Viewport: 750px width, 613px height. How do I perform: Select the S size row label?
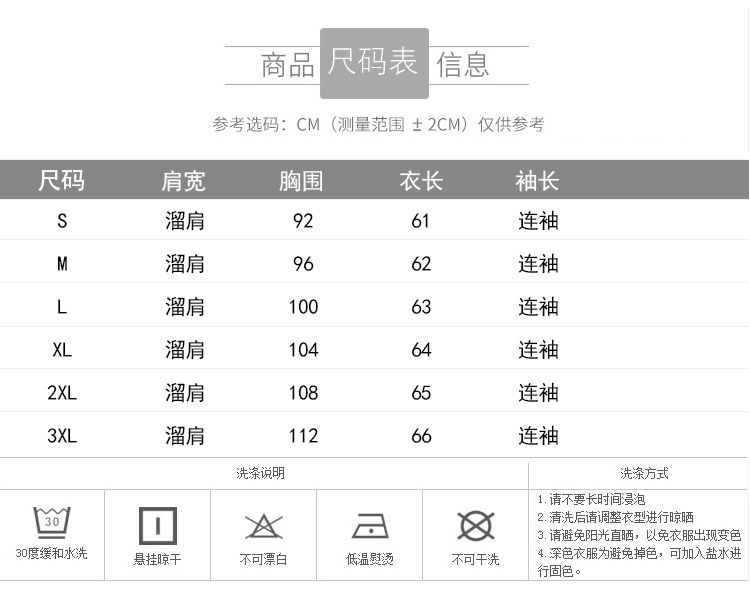[x=62, y=221]
